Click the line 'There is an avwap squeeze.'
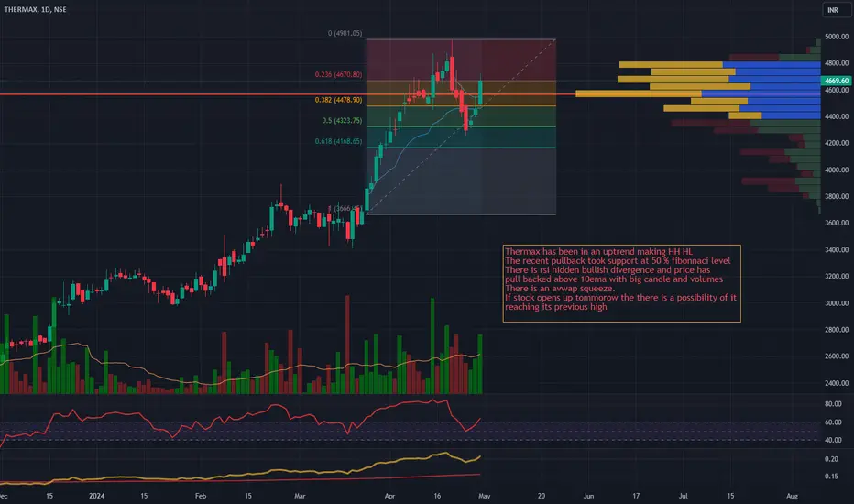 coord(559,289)
